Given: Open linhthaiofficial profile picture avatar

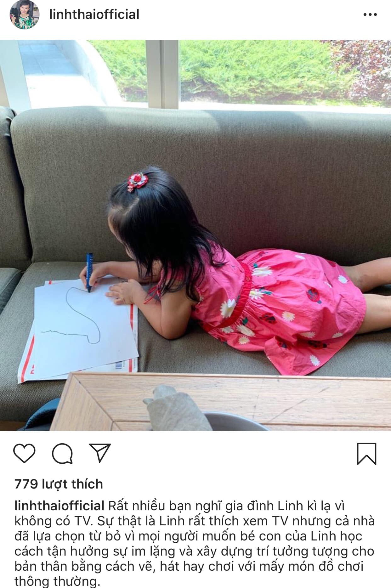Looking at the screenshot, I should coord(24,15).
